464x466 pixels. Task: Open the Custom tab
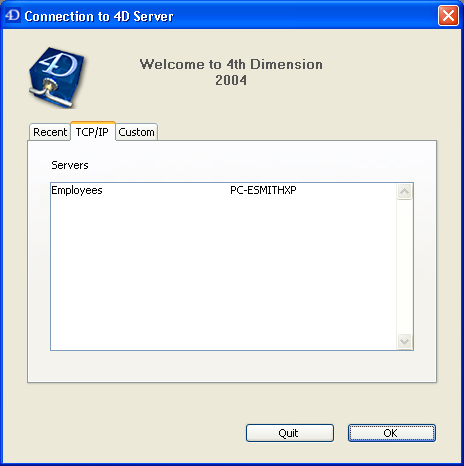point(136,132)
